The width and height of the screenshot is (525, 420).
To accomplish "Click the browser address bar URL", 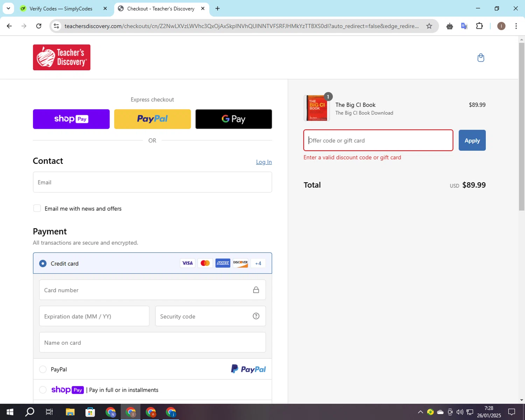I will point(241,26).
